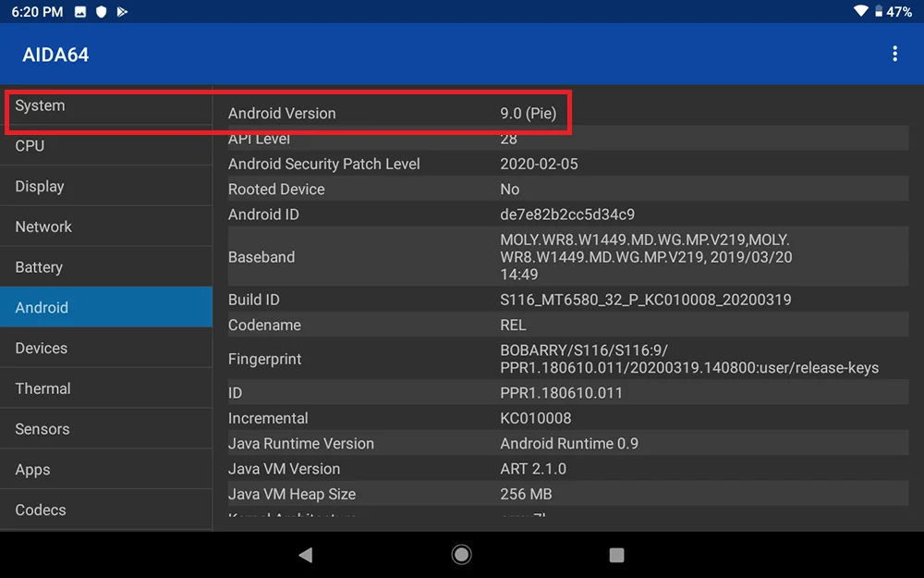Select the 2020-02-05 patch date

[539, 164]
